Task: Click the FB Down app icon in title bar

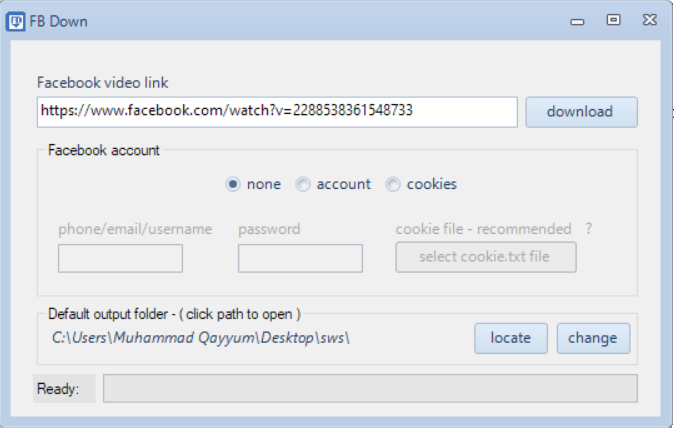Action: click(x=15, y=21)
